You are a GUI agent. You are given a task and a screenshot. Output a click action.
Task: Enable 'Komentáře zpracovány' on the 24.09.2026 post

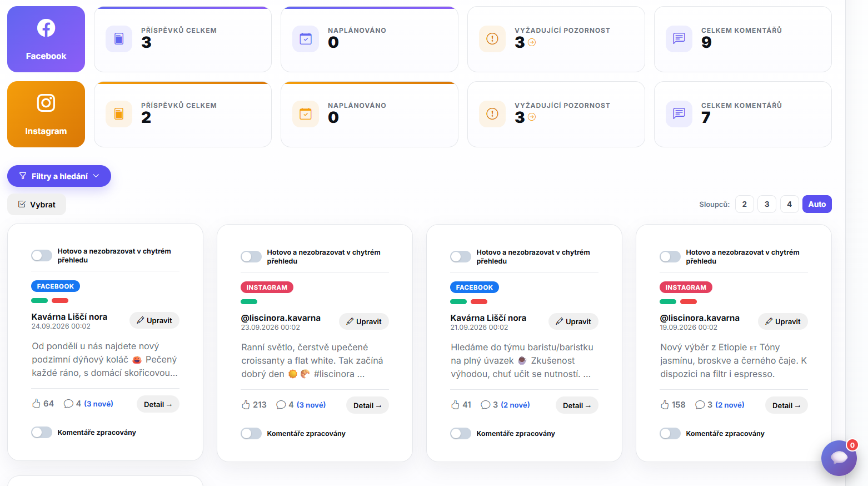pos(42,432)
